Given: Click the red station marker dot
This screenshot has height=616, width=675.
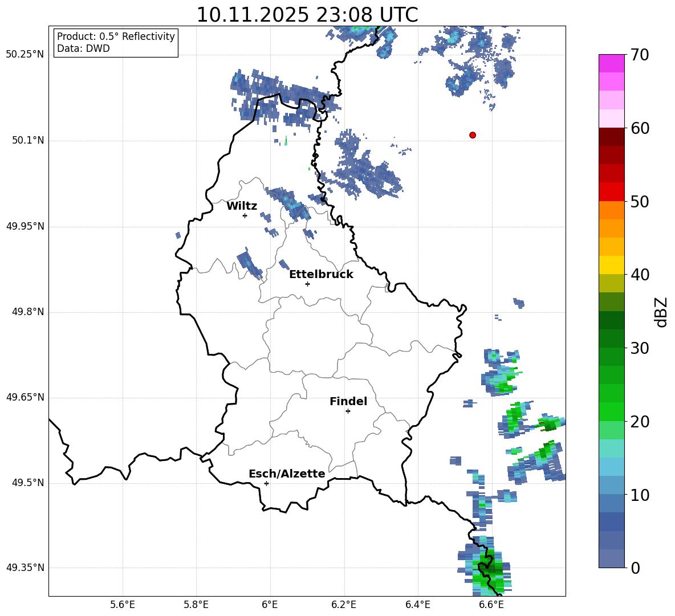Looking at the screenshot, I should click(x=472, y=135).
